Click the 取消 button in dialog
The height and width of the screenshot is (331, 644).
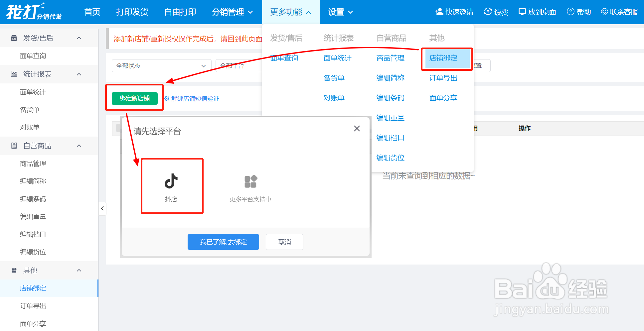tap(284, 242)
